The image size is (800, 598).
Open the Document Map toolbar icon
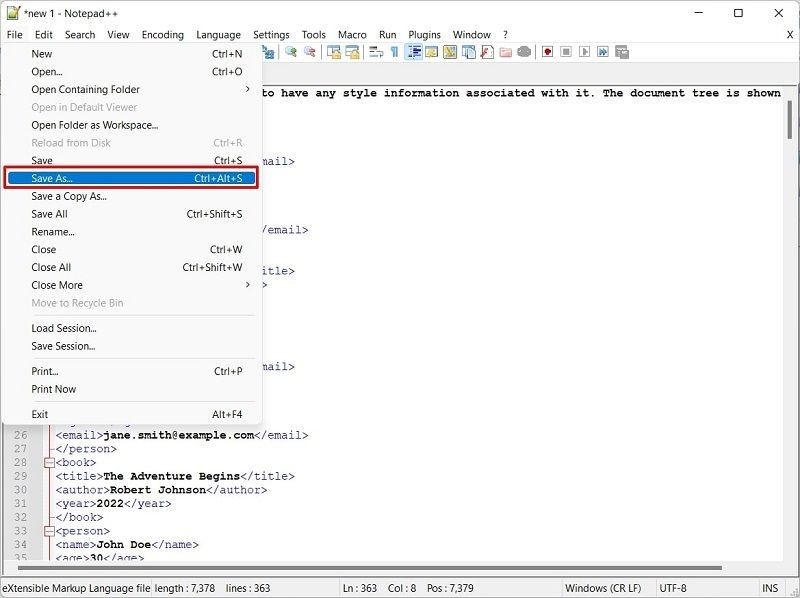[450, 52]
